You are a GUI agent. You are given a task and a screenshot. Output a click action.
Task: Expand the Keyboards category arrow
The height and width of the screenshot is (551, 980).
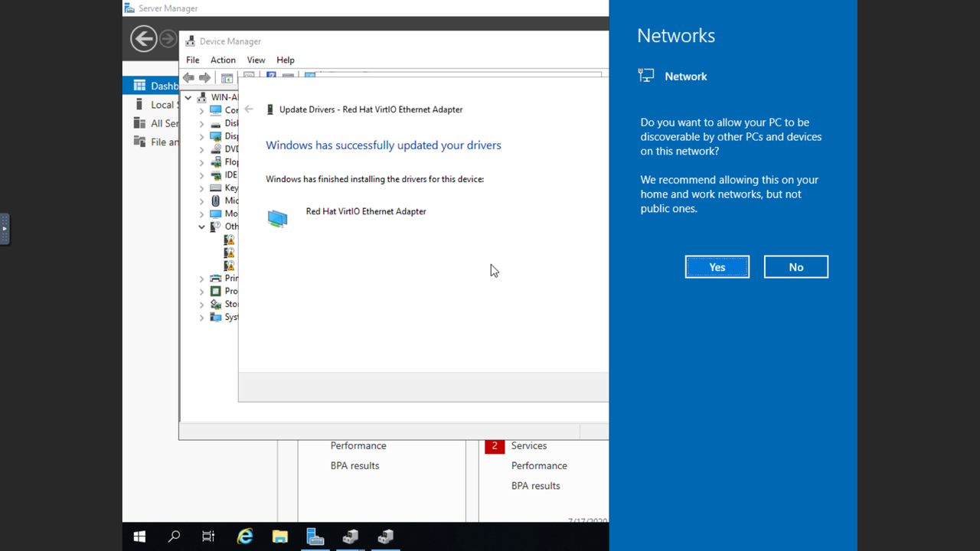pyautogui.click(x=202, y=187)
